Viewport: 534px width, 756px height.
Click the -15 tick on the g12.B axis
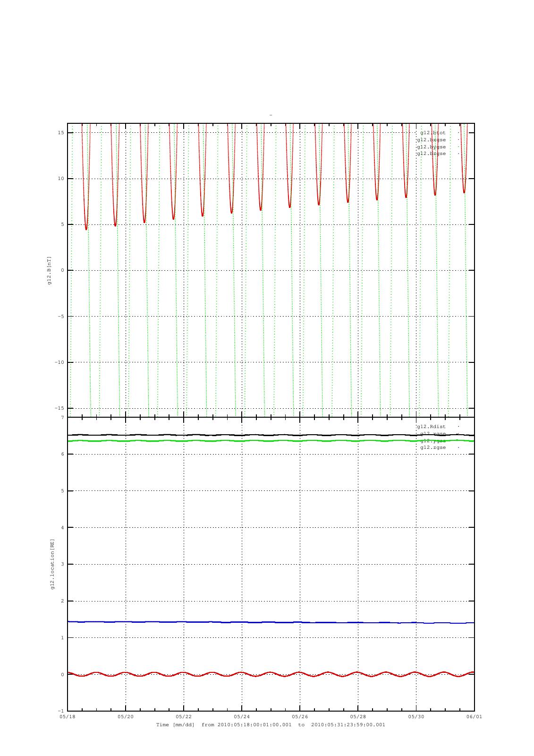click(59, 408)
